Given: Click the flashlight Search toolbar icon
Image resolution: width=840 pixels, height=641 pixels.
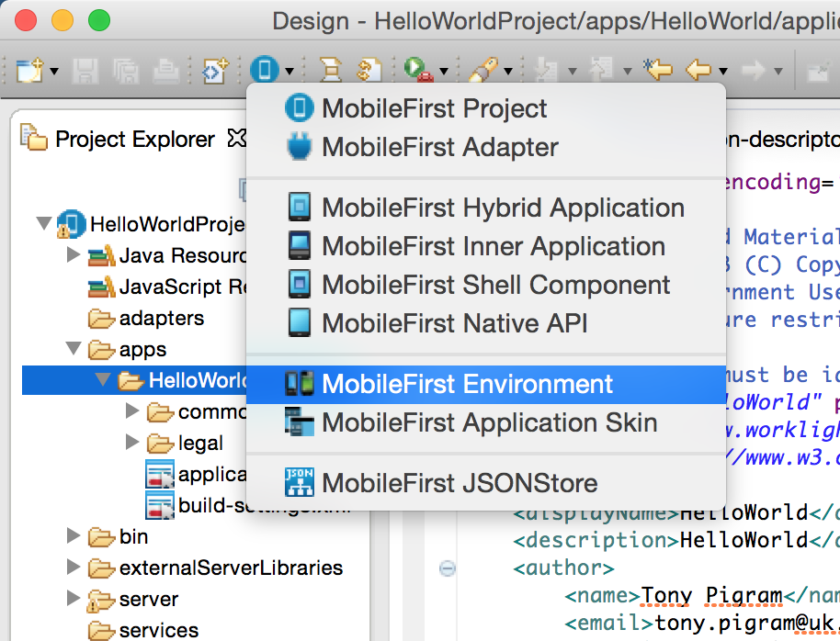Looking at the screenshot, I should pyautogui.click(x=483, y=70).
